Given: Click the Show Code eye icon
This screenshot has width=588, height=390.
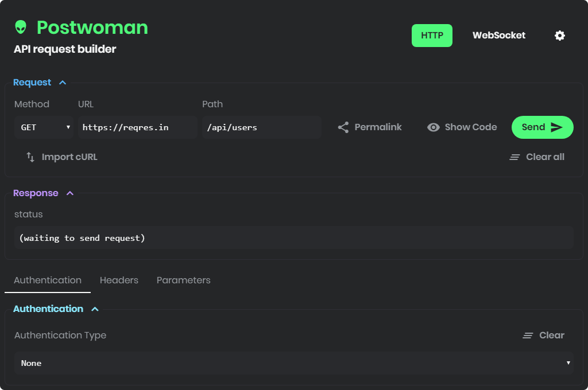Looking at the screenshot, I should tap(433, 127).
